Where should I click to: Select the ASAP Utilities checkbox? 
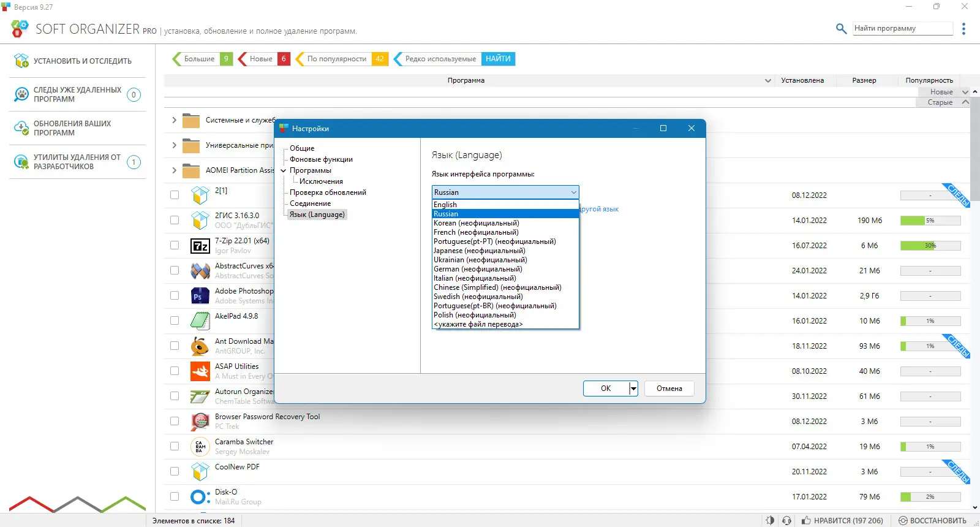coord(175,371)
